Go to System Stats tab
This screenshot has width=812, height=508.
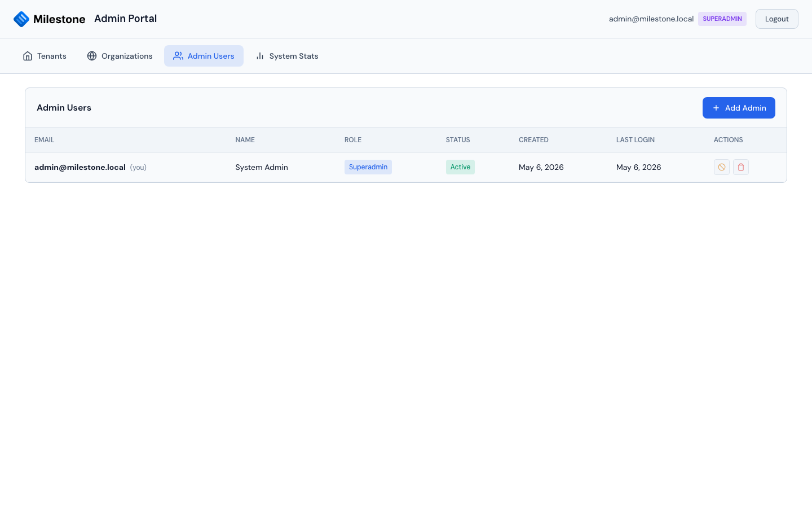[286, 56]
